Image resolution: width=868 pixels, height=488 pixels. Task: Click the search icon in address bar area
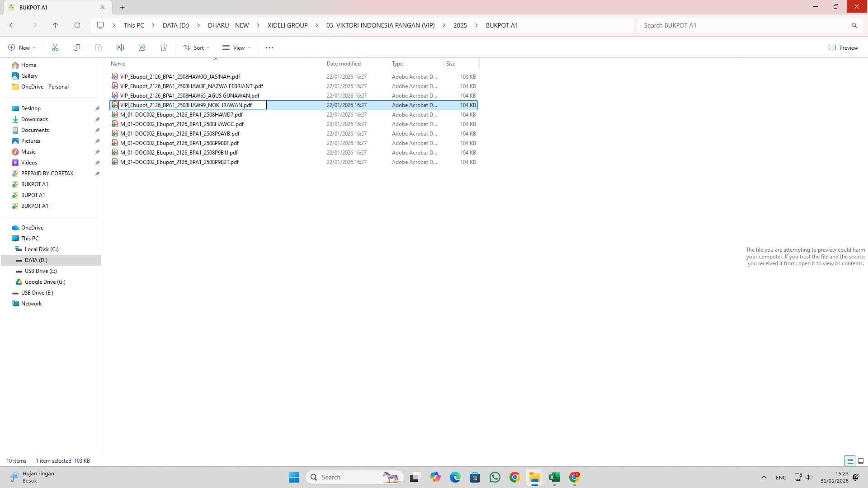[x=854, y=25]
